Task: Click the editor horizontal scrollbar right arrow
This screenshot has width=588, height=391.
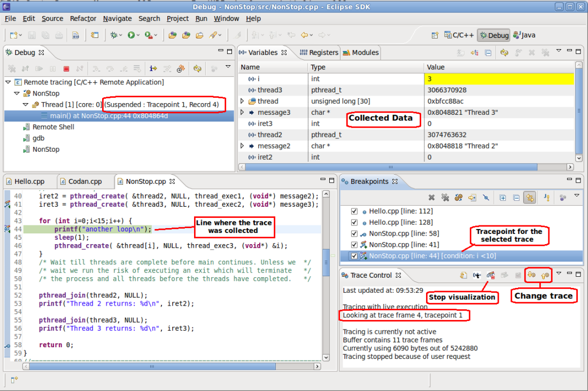Action: tap(318, 366)
